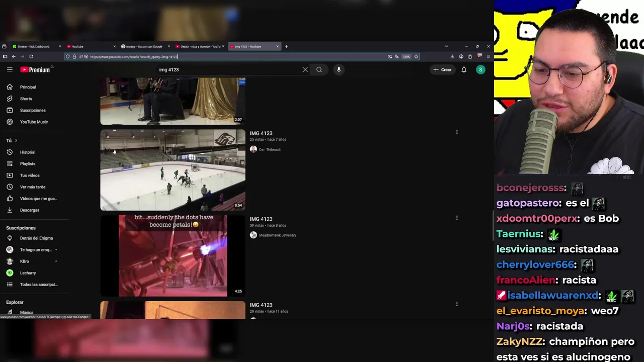The image size is (644, 362).
Task: Click the Suscripciones section heading
Action: coord(21,228)
